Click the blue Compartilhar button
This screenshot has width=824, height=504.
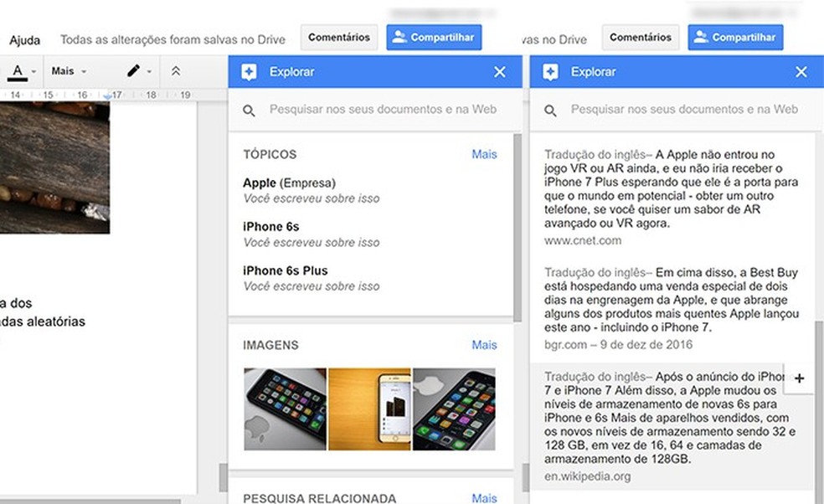[434, 37]
